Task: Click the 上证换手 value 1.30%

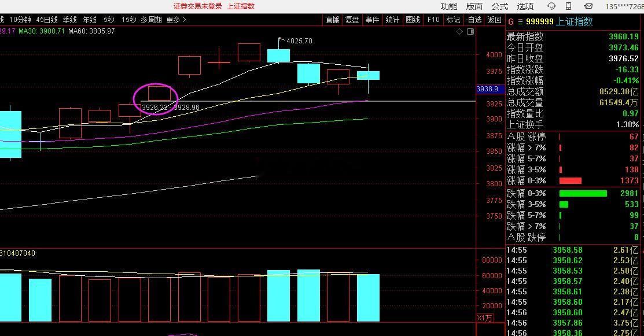Action: pos(628,124)
